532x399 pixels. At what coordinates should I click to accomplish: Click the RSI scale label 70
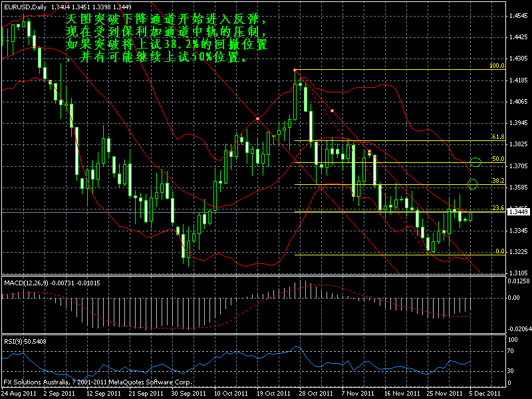[510, 352]
